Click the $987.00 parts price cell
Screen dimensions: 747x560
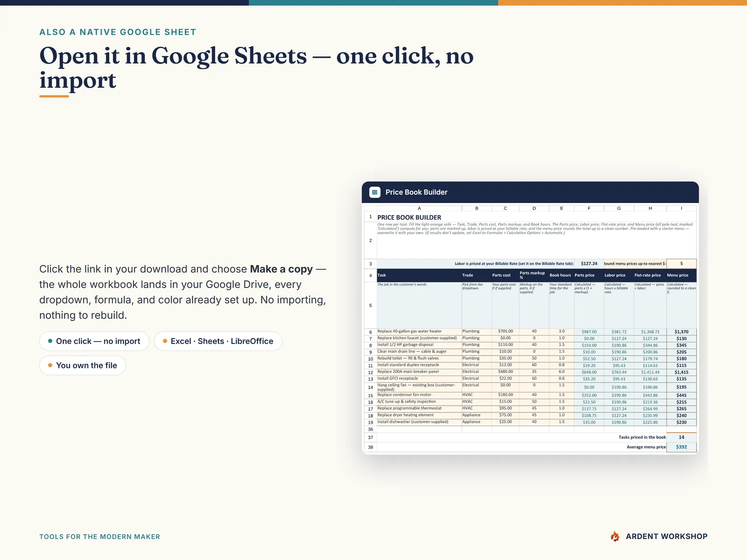pos(589,332)
